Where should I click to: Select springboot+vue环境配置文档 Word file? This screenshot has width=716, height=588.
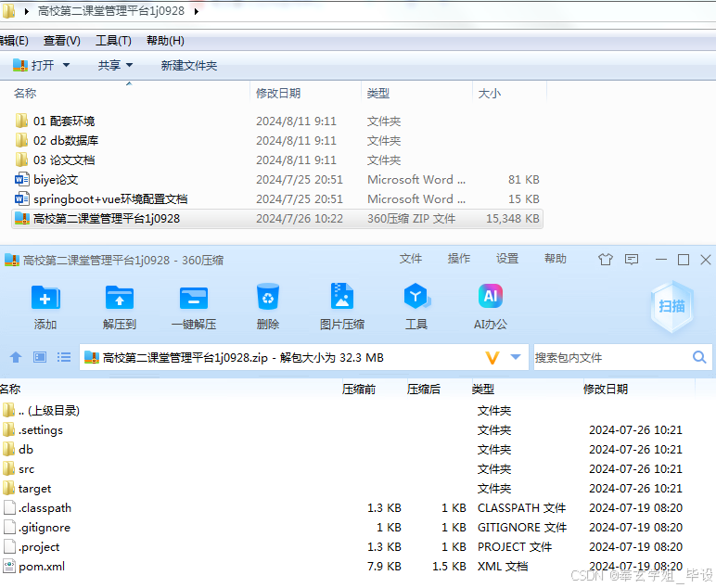click(101, 199)
